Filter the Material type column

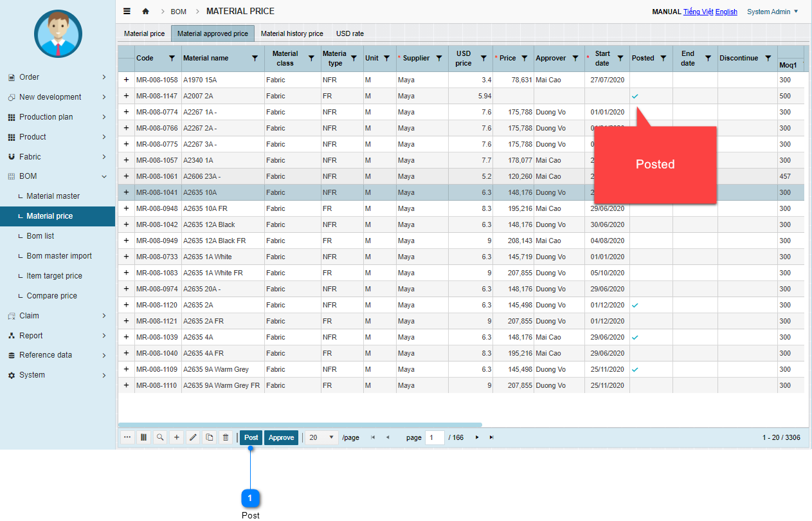click(354, 58)
